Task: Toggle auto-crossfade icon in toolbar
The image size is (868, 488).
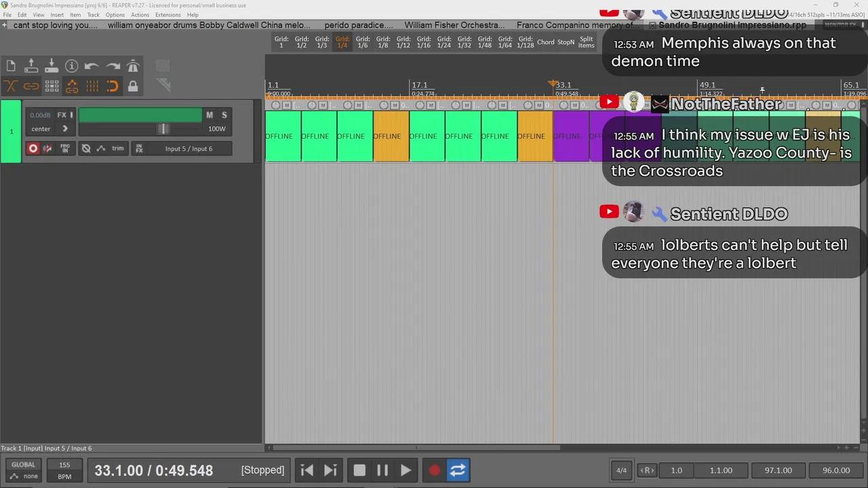Action: 11,86
